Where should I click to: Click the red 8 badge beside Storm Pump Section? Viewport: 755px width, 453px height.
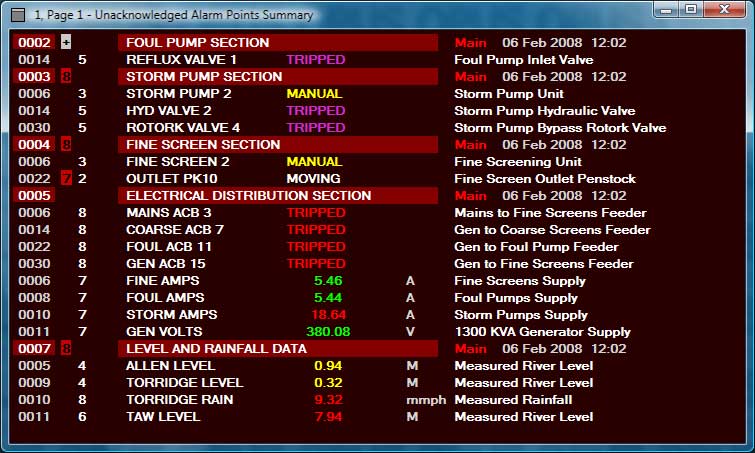(x=66, y=77)
